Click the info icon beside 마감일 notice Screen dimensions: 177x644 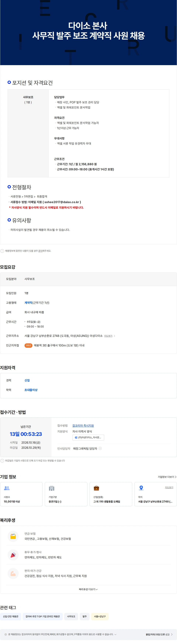(2, 461)
